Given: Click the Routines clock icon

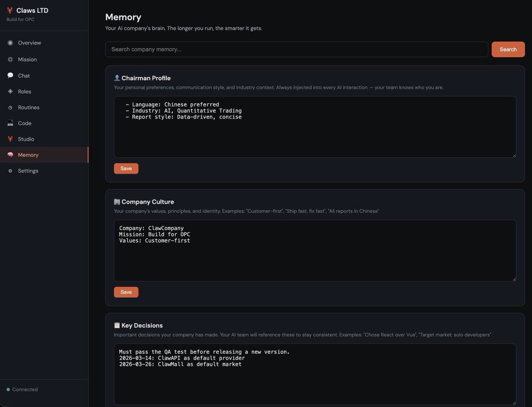Looking at the screenshot, I should [x=10, y=107].
